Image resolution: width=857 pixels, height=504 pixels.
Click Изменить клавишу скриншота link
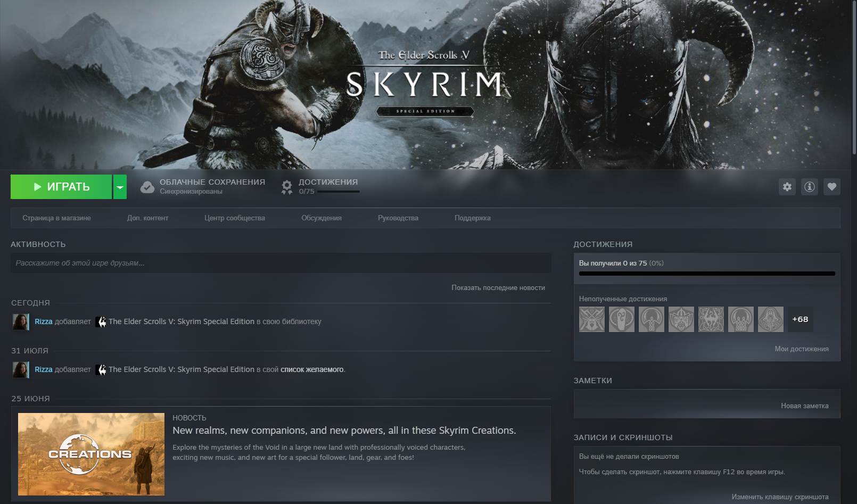point(780,497)
